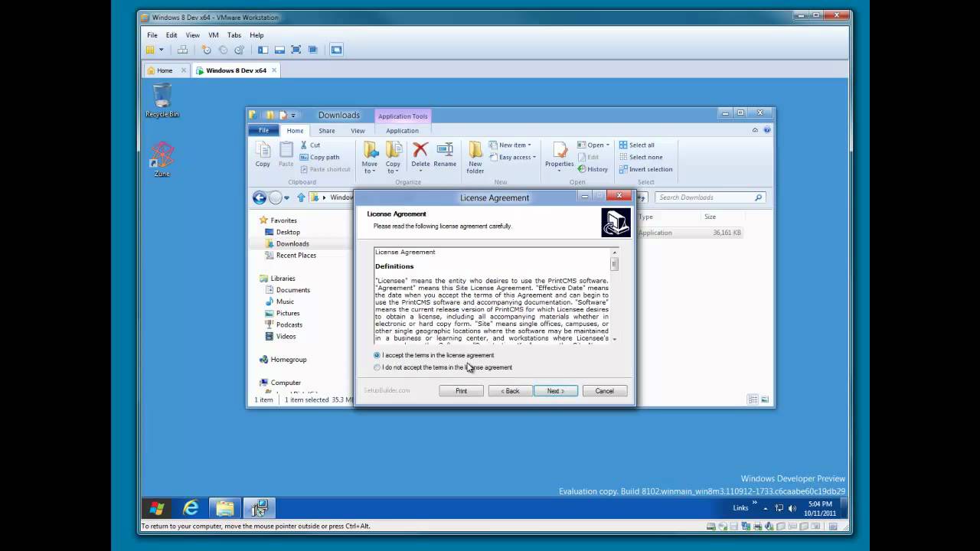Click Copy path in the Clipboard group
The width and height of the screenshot is (980, 551).
320,157
